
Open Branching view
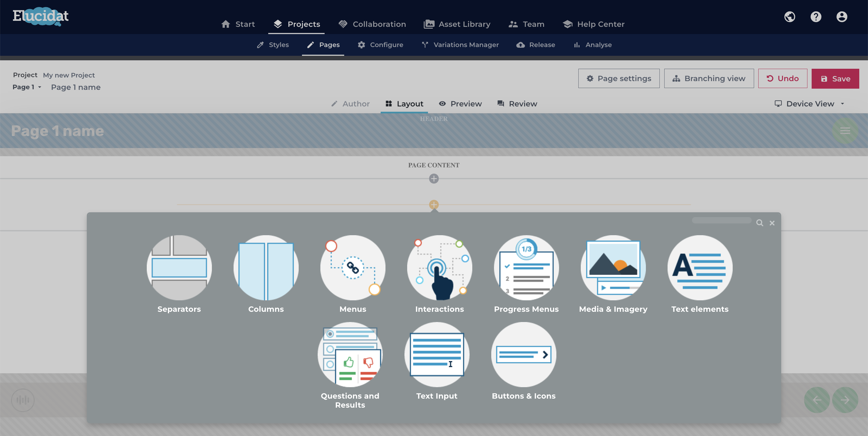pos(709,79)
